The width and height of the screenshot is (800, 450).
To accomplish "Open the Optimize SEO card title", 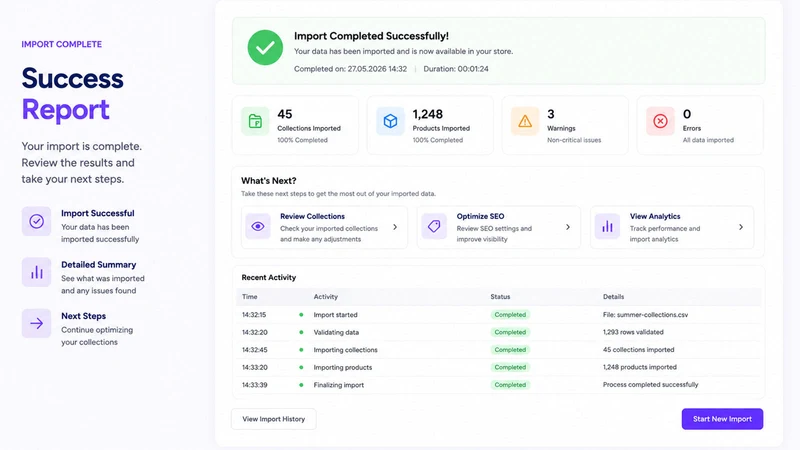I will coord(480,216).
